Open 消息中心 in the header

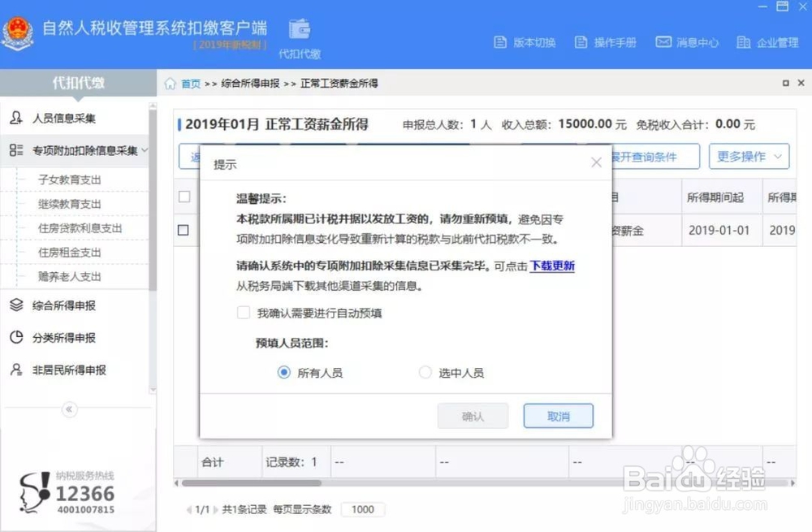(x=687, y=42)
